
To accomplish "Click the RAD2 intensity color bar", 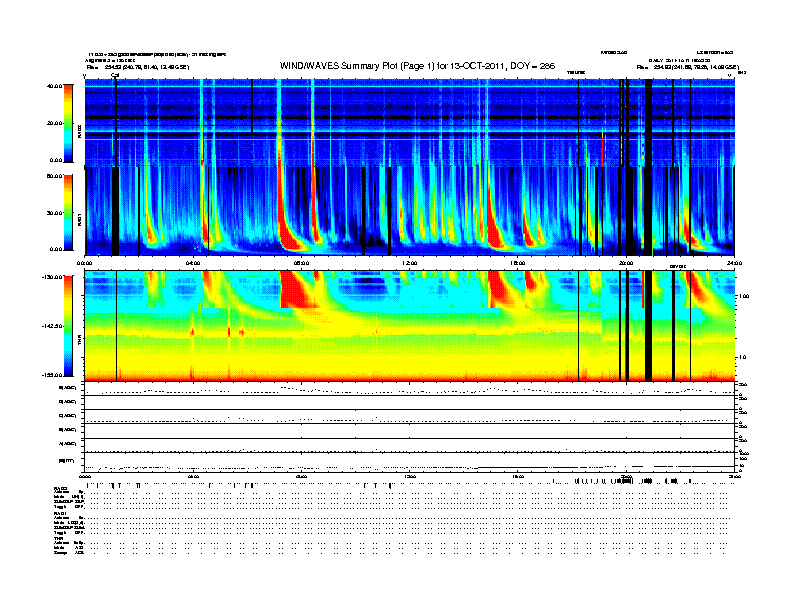I will 68,123.
